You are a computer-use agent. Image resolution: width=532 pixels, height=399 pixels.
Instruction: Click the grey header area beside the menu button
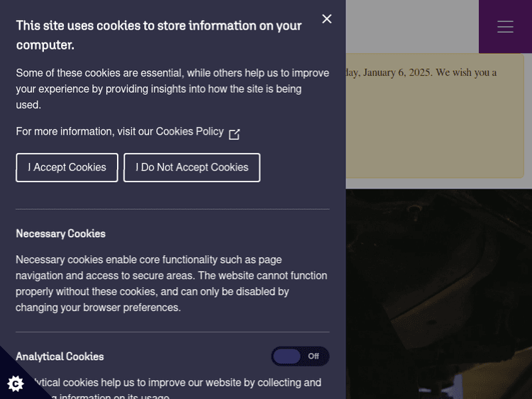[411, 26]
